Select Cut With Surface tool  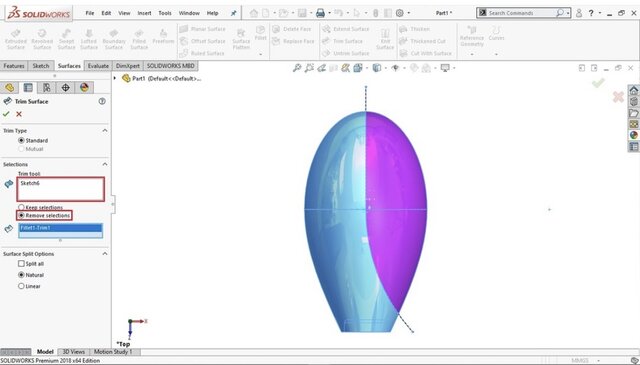pyautogui.click(x=425, y=53)
